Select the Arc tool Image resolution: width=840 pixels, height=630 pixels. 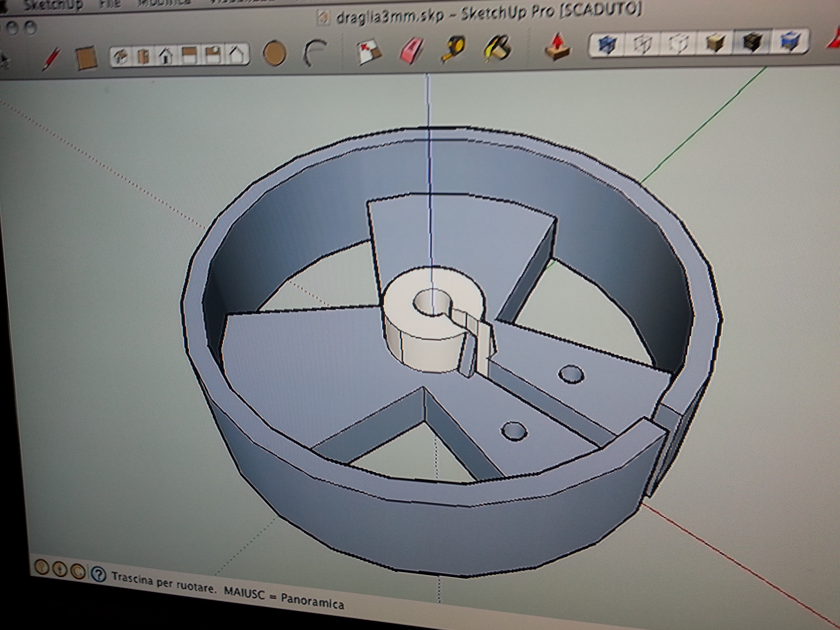point(315,52)
